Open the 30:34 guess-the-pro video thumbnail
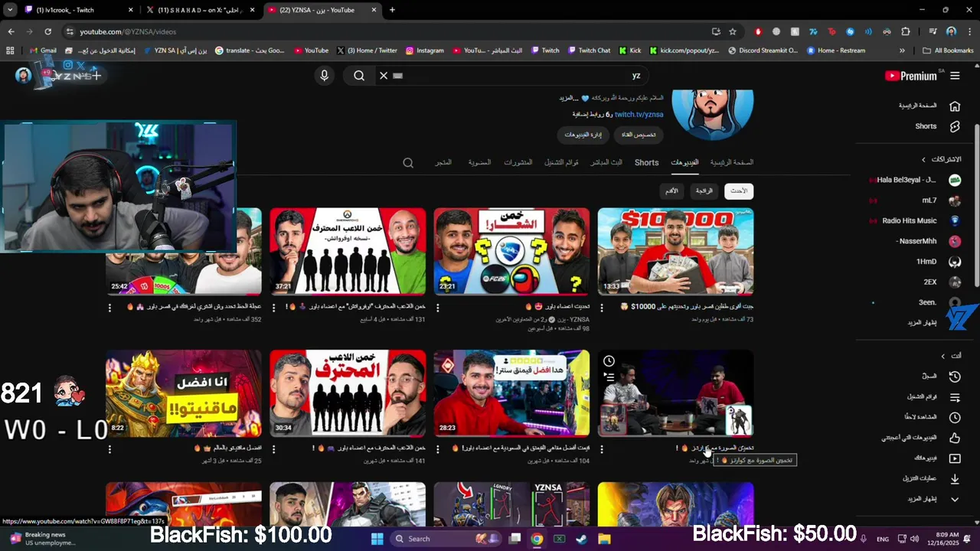This screenshot has height=551, width=980. click(348, 393)
